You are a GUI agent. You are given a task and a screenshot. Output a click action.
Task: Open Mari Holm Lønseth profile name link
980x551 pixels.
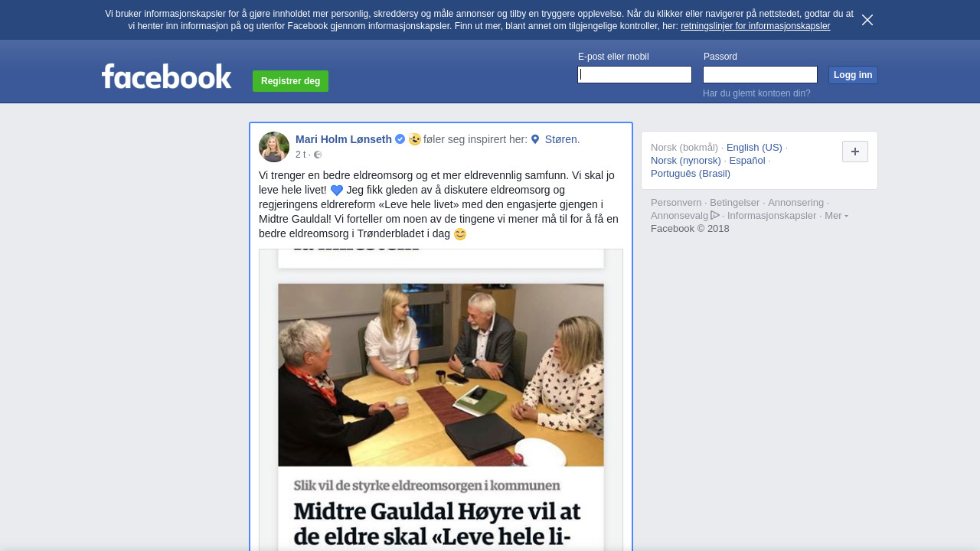344,139
